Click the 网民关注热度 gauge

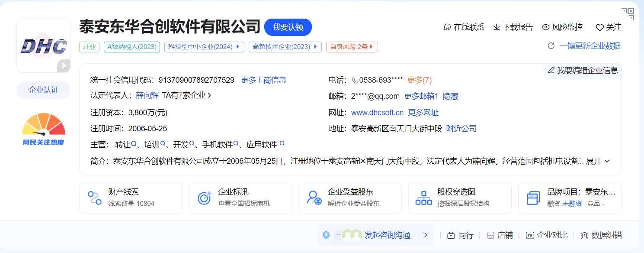pos(43,129)
